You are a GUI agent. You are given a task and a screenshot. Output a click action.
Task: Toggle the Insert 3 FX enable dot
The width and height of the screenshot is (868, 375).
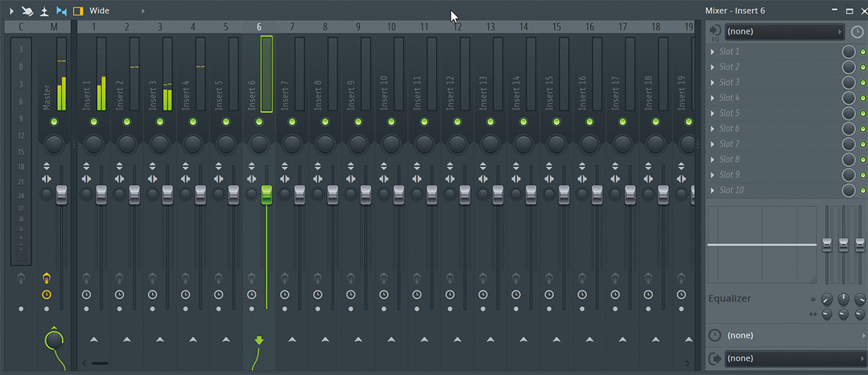tap(152, 309)
